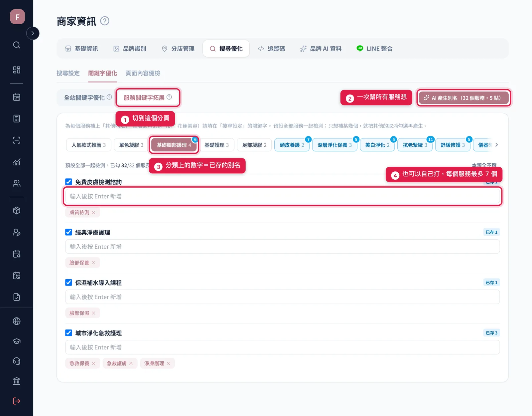Image resolution: width=532 pixels, height=416 pixels.
Task: Click the help icon beside 商家資訊 title
Action: pos(105,21)
